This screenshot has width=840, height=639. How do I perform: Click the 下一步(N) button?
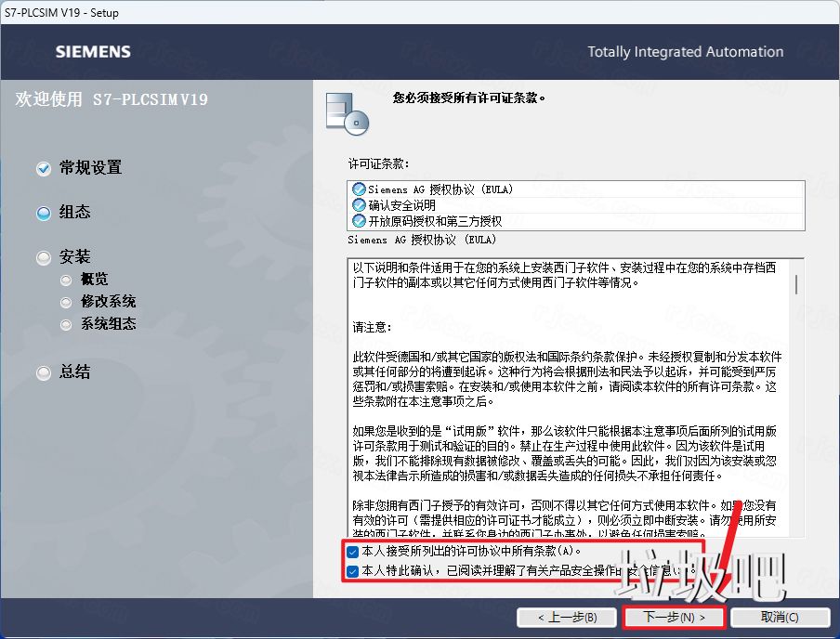click(x=673, y=617)
